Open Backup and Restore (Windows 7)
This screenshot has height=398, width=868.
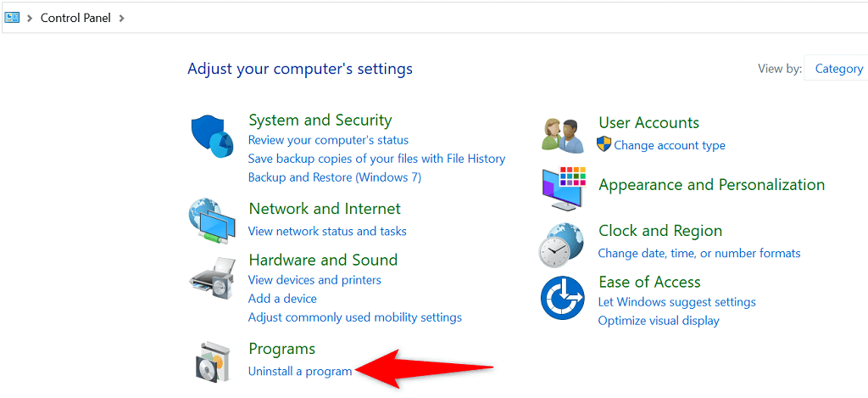(x=334, y=177)
